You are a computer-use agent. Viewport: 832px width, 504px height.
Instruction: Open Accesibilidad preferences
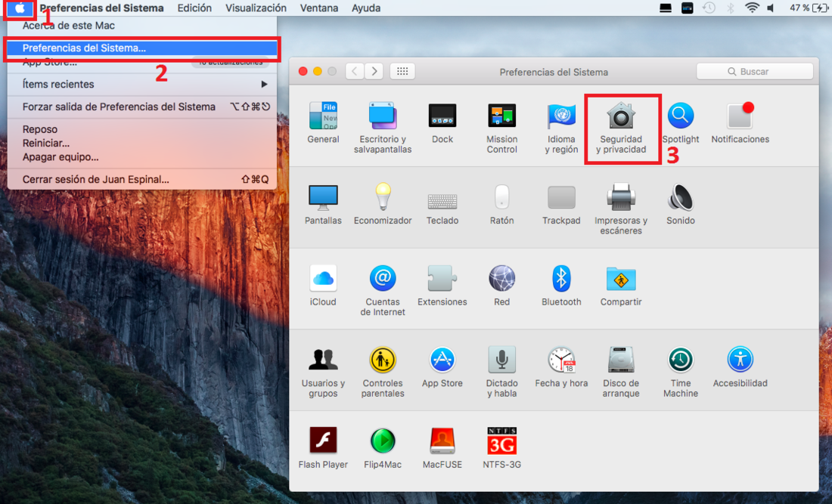[740, 367]
